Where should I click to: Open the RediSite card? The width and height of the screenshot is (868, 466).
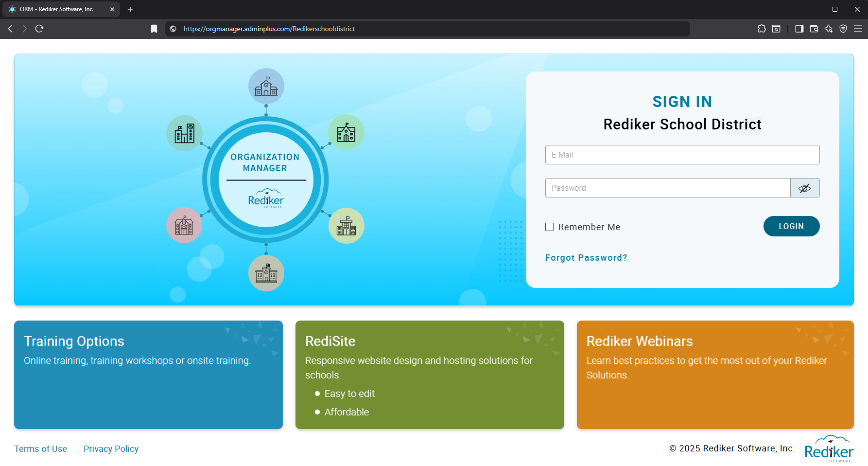click(x=430, y=375)
